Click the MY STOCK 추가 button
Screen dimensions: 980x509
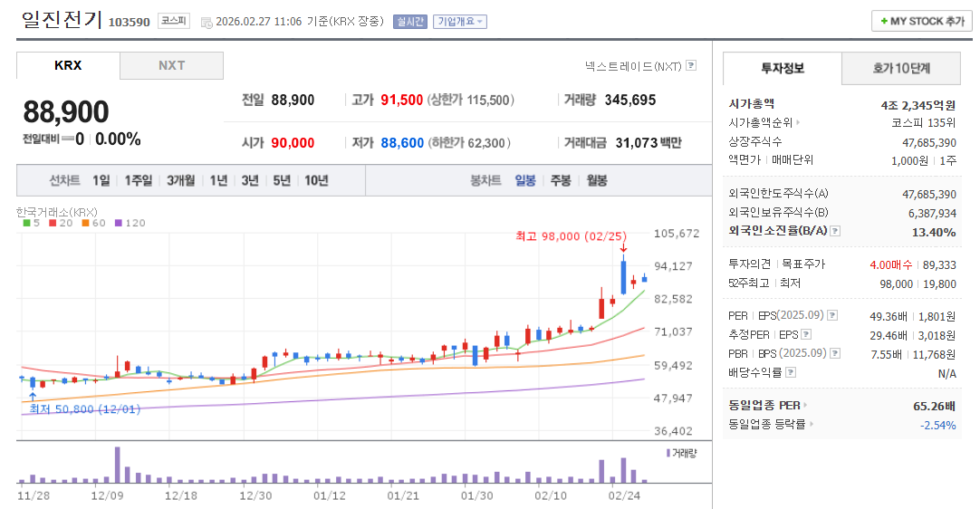click(922, 21)
